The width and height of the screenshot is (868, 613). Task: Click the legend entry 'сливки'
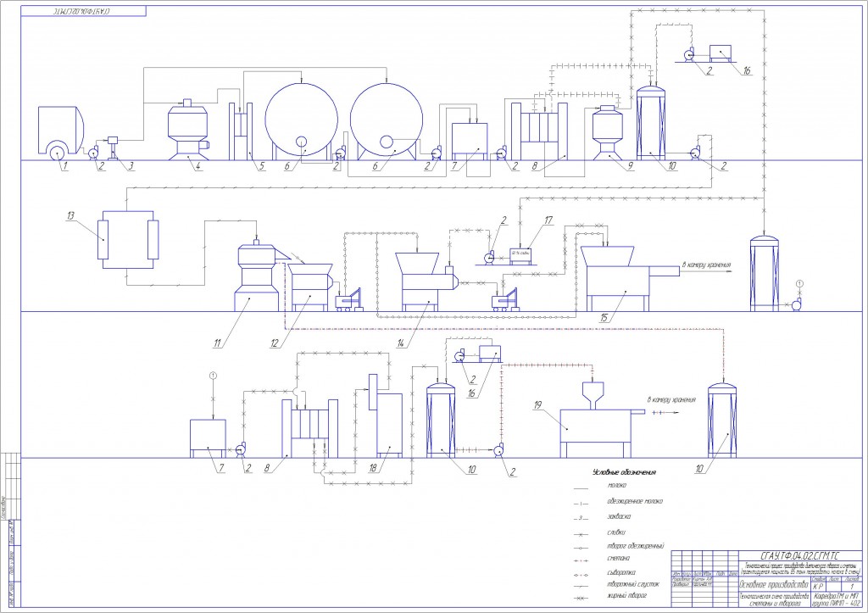click(x=616, y=532)
